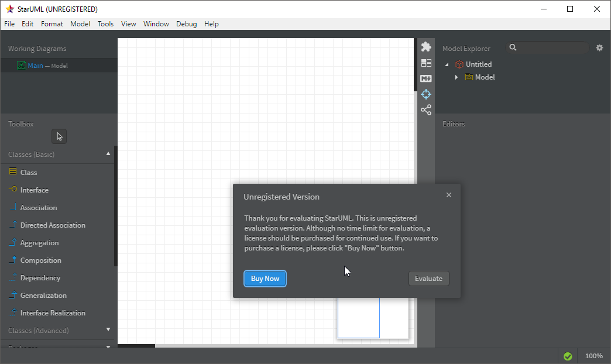Click the Working Diagrams header
This screenshot has width=611, height=364.
point(37,49)
